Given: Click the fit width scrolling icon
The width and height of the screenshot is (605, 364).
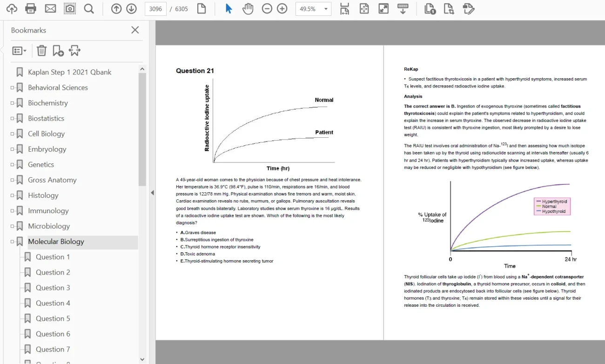Looking at the screenshot, I should (344, 8).
